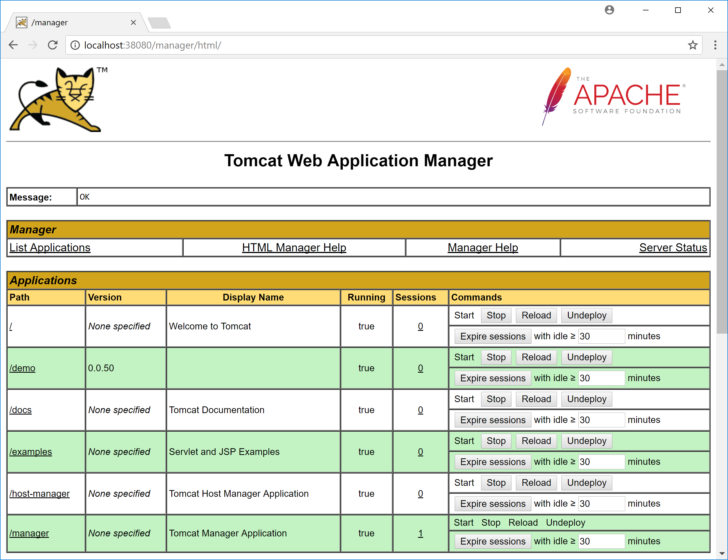The image size is (728, 560).
Task: Click the Chrome user profile icon
Action: coord(609,10)
